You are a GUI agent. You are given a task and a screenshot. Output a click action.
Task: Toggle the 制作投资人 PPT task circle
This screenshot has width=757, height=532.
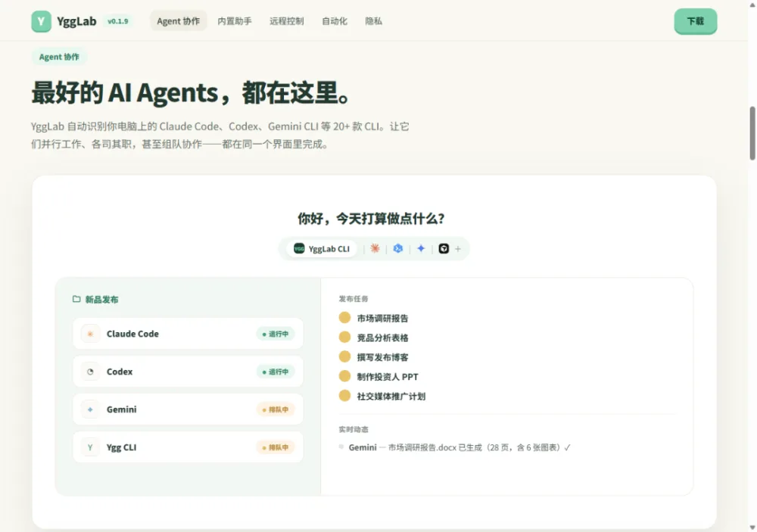point(344,376)
